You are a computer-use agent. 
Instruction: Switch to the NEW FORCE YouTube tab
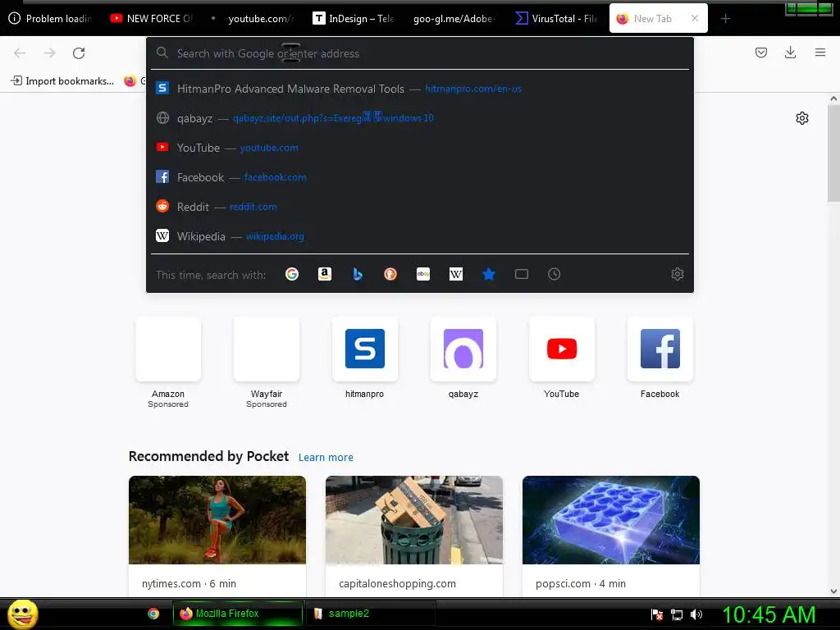152,19
